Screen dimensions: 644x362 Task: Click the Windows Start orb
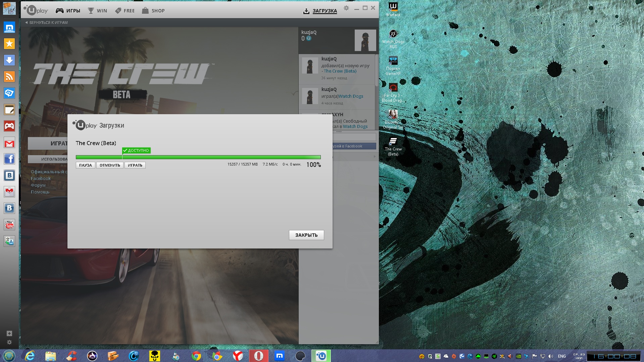pos(9,355)
